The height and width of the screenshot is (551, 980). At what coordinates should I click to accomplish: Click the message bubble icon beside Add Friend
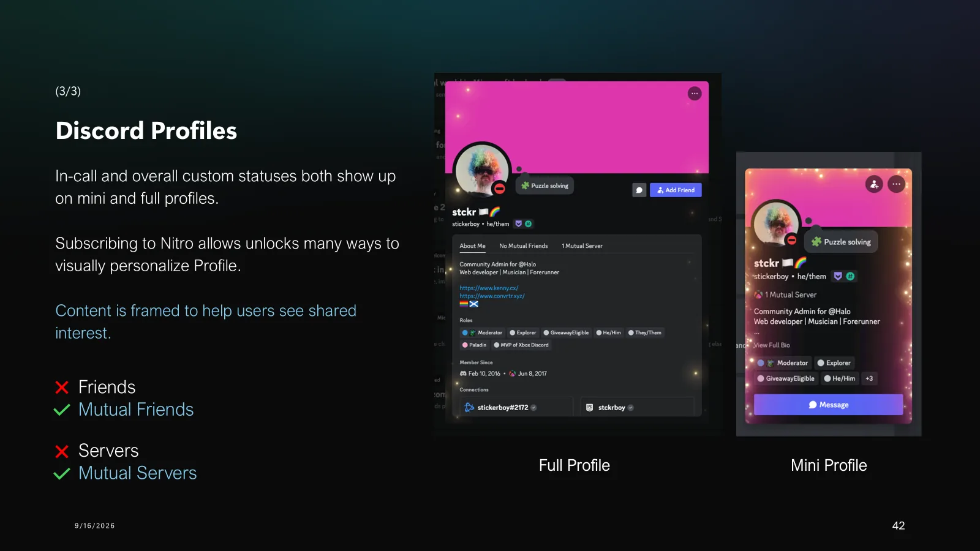click(x=639, y=190)
